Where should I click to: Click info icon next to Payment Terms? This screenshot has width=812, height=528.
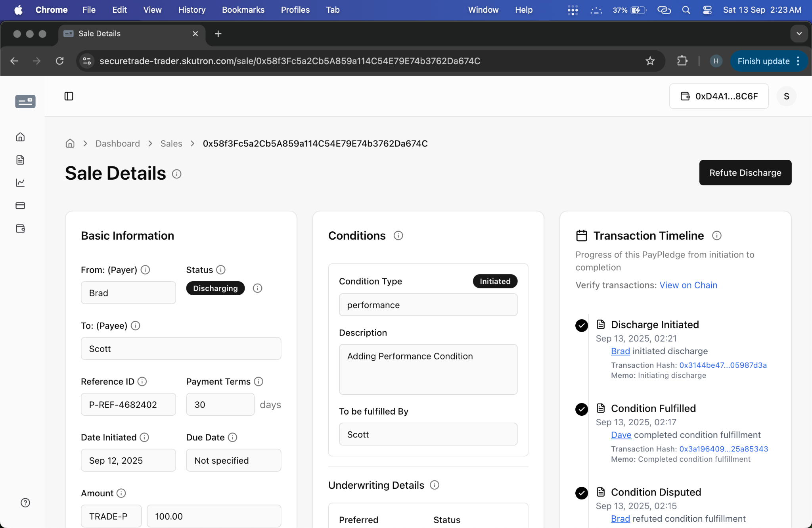[259, 381]
